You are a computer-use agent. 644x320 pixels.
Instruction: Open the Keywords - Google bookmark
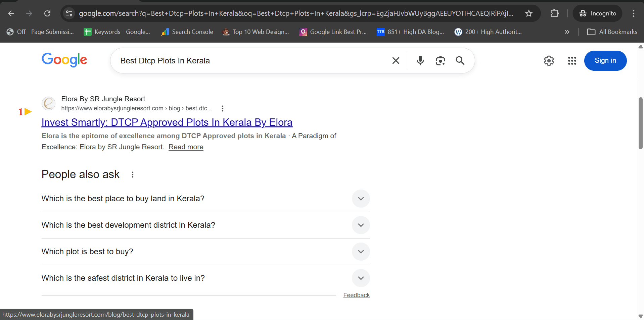[x=117, y=32]
